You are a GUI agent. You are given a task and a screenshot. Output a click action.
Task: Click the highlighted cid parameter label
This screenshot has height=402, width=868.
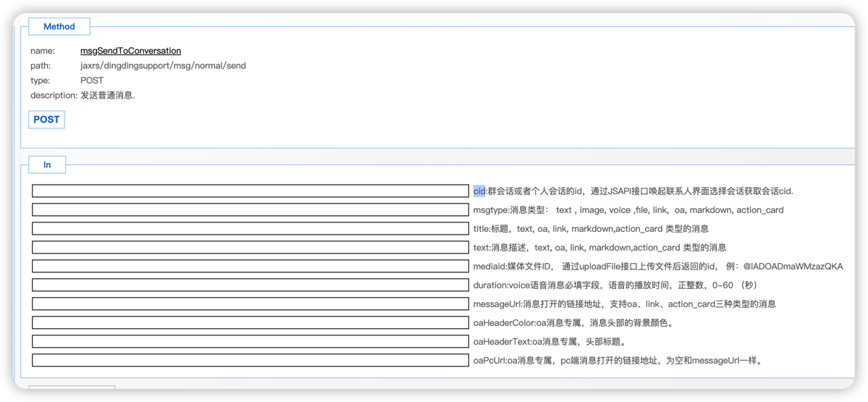pos(479,191)
